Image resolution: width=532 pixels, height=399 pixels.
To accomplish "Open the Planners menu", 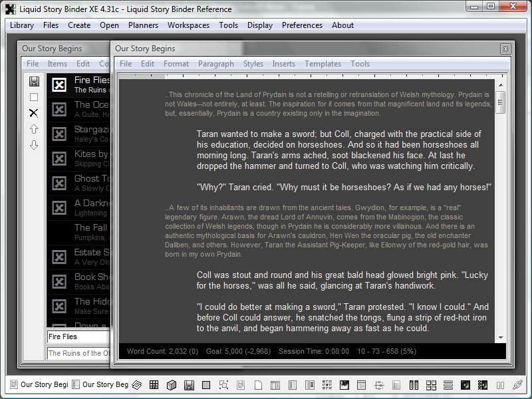I will coord(143,25).
